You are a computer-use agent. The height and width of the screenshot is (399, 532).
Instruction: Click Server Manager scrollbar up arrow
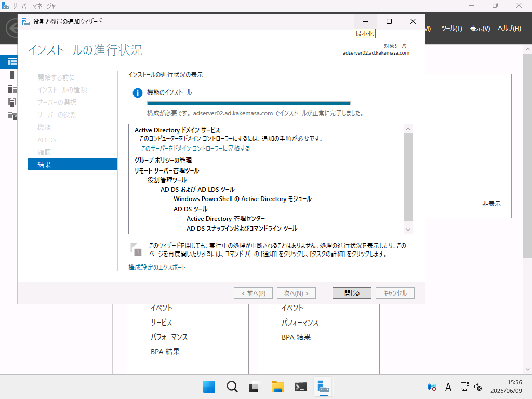tap(528, 49)
